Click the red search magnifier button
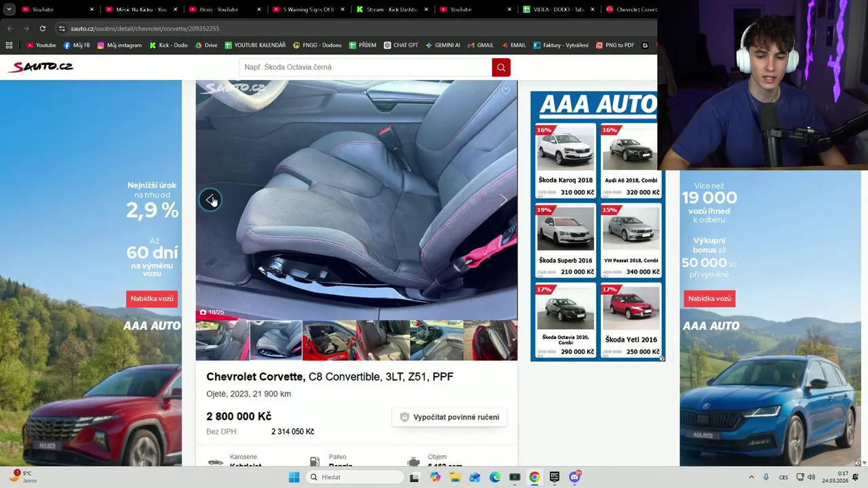This screenshot has height=488, width=868. pos(501,67)
